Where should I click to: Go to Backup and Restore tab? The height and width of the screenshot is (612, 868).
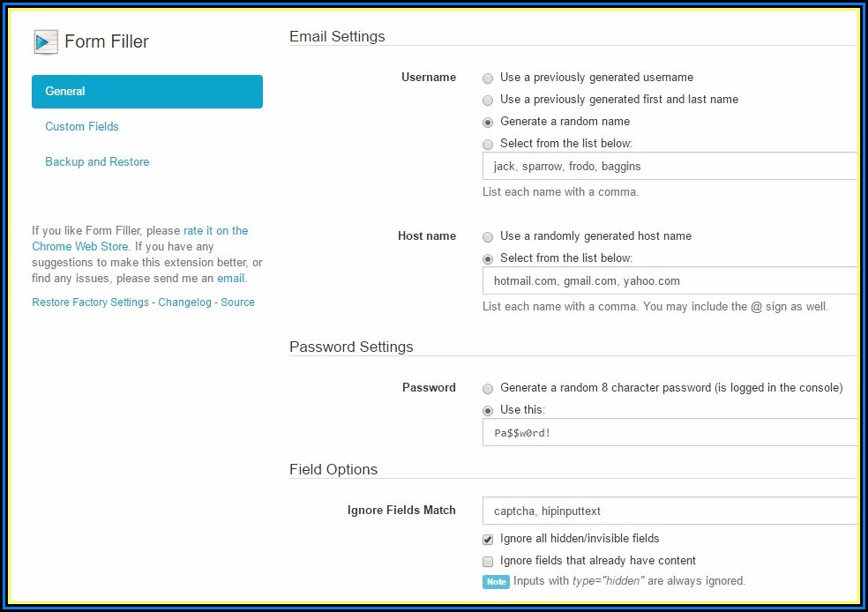pos(97,161)
